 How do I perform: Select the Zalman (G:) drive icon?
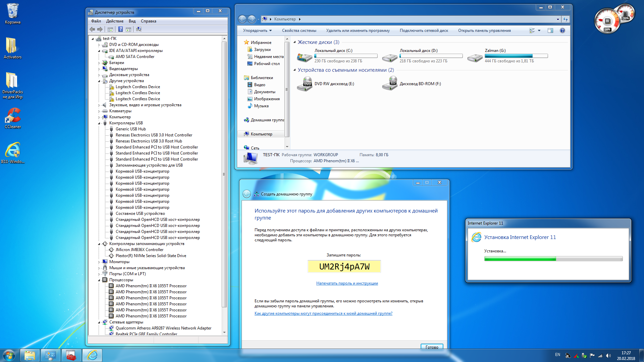[475, 58]
